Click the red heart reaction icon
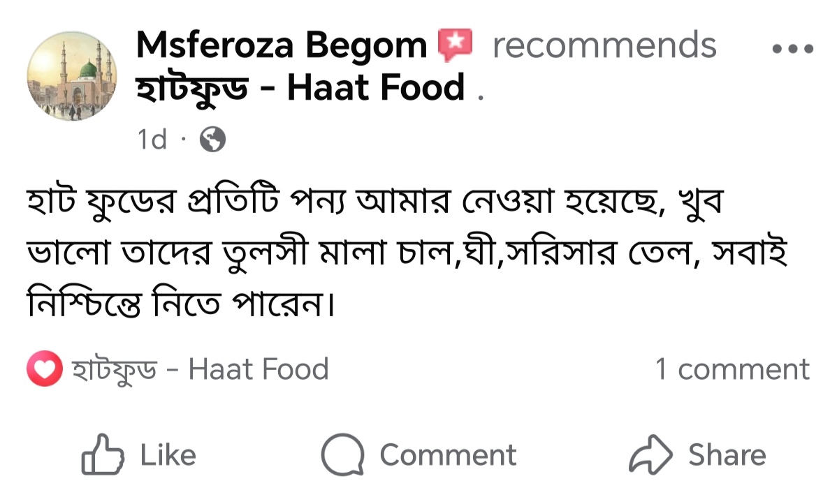This screenshot has height=504, width=837. click(x=45, y=370)
